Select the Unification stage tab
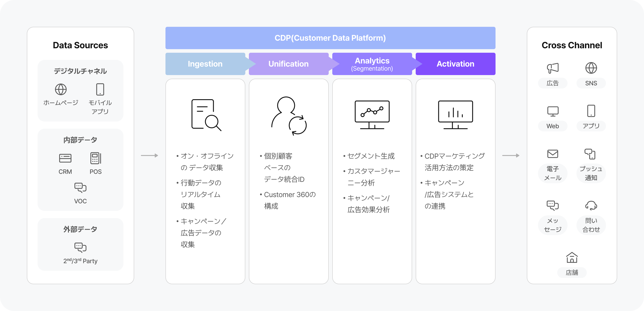Viewport: 644px width, 311px height. pos(288,64)
